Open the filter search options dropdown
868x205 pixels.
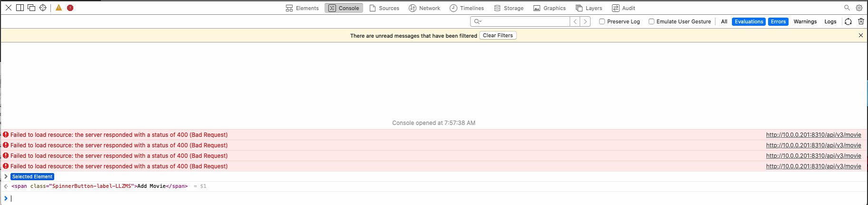tap(478, 21)
